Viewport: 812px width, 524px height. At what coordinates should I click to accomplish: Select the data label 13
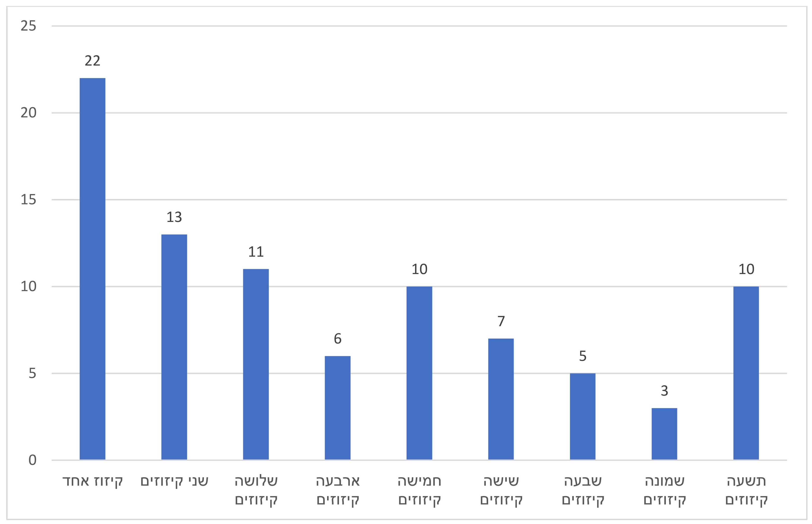[x=174, y=217]
